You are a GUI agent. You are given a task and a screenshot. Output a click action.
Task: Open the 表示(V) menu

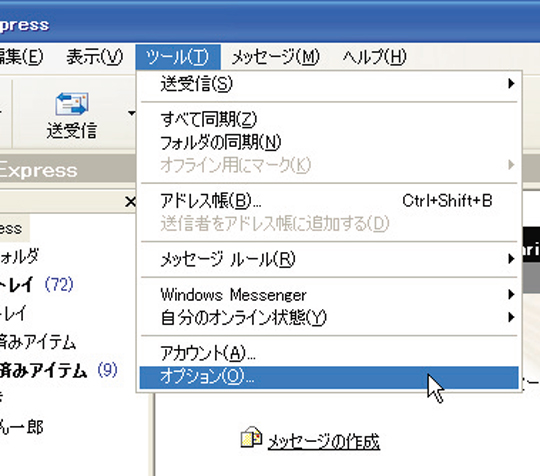click(95, 57)
